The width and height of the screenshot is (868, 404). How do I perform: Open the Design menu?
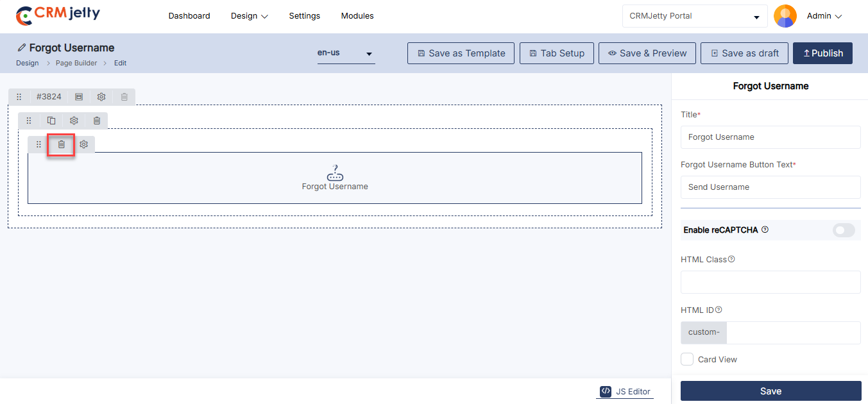[x=250, y=16]
